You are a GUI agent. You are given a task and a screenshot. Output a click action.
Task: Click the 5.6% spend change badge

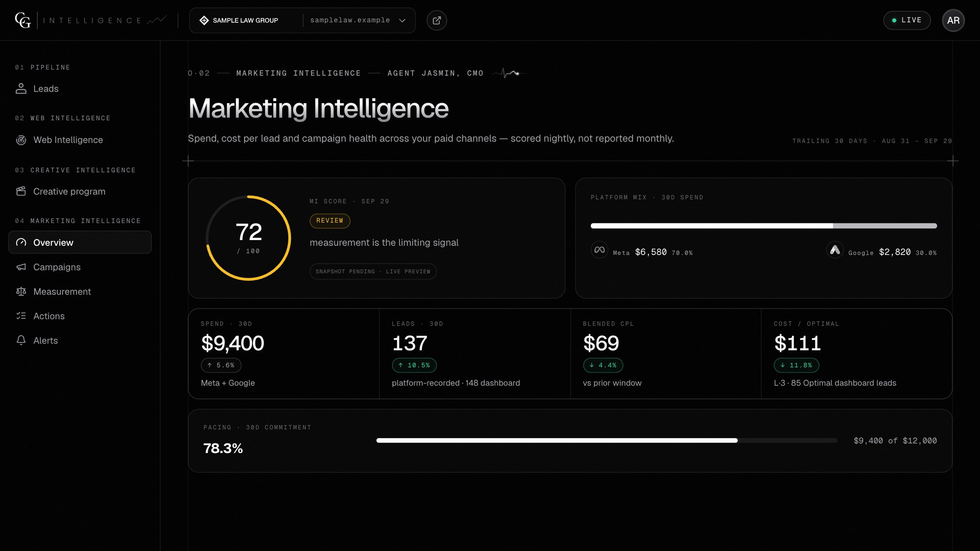coord(221,365)
